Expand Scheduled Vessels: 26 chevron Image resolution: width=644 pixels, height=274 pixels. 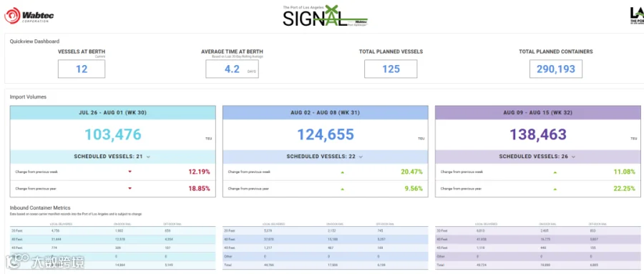pos(573,157)
